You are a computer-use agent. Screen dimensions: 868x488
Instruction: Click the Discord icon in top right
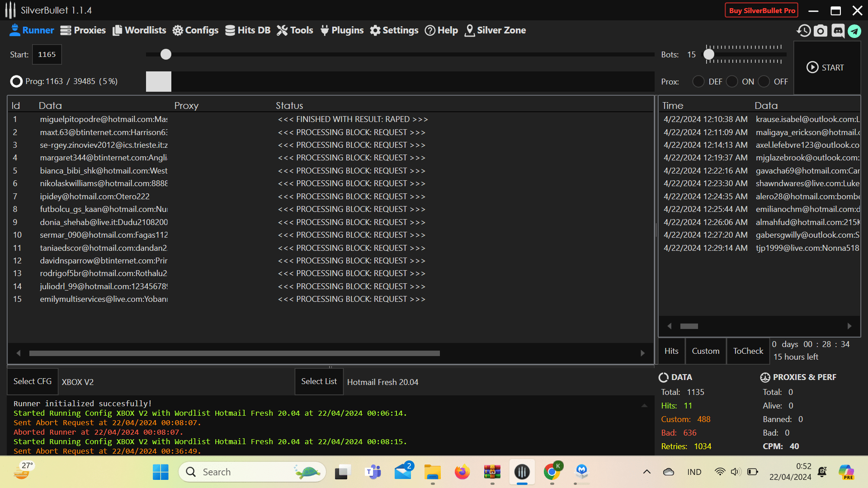tap(838, 31)
